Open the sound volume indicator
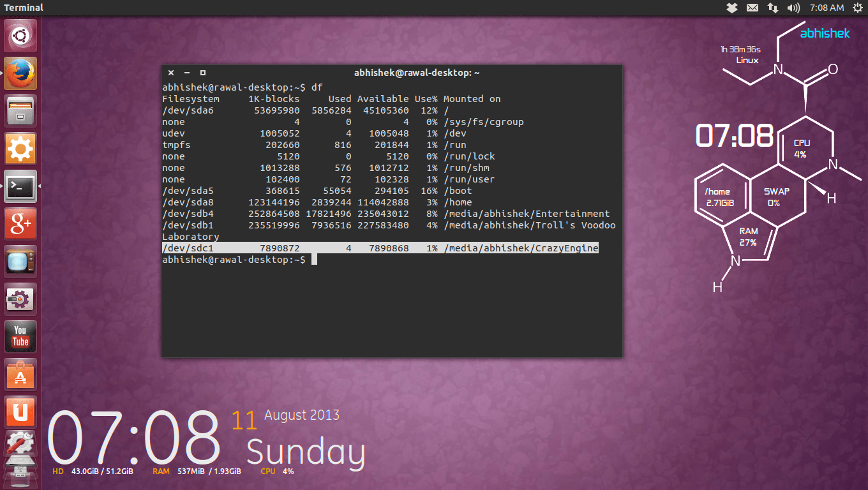Screen dimensions: 868x490 point(793,8)
